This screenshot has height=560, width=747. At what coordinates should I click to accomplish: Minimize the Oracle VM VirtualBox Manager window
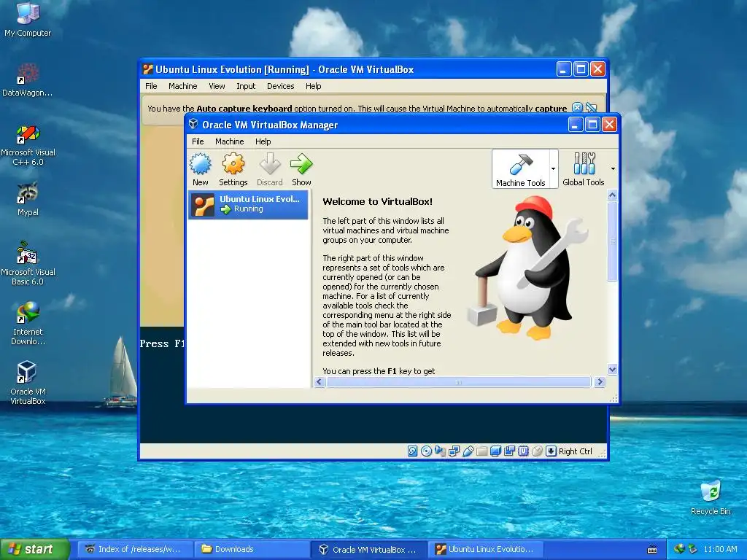pyautogui.click(x=575, y=125)
